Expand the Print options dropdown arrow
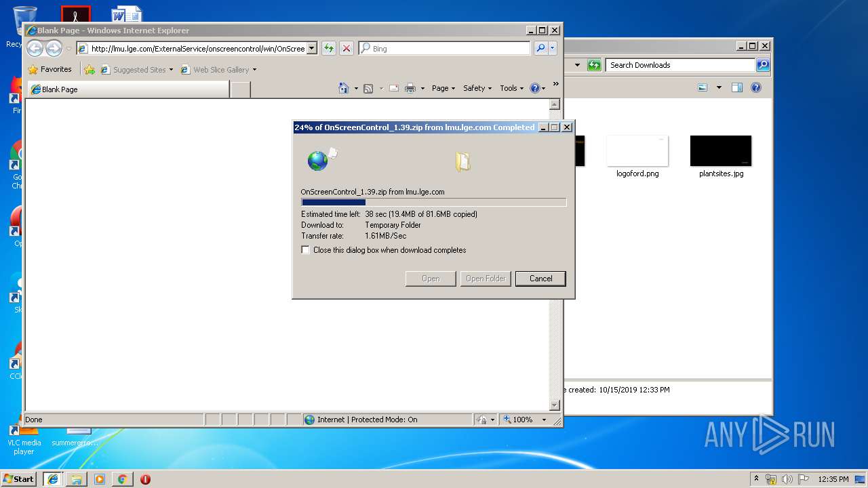The height and width of the screenshot is (488, 868). click(x=422, y=89)
